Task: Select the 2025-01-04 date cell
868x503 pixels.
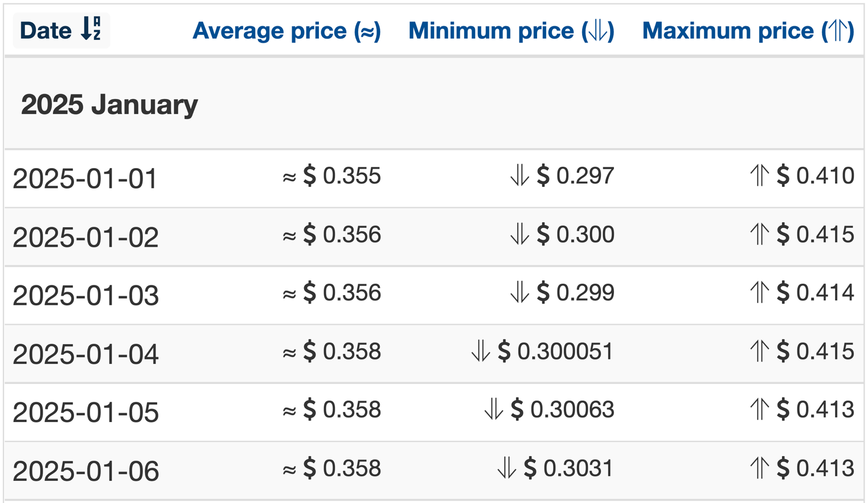Action: [85, 354]
